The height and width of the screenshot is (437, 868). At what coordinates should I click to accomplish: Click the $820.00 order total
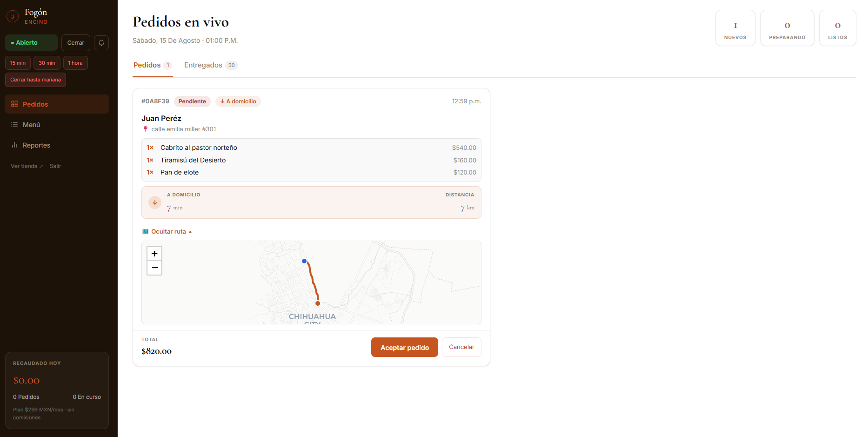coord(157,351)
